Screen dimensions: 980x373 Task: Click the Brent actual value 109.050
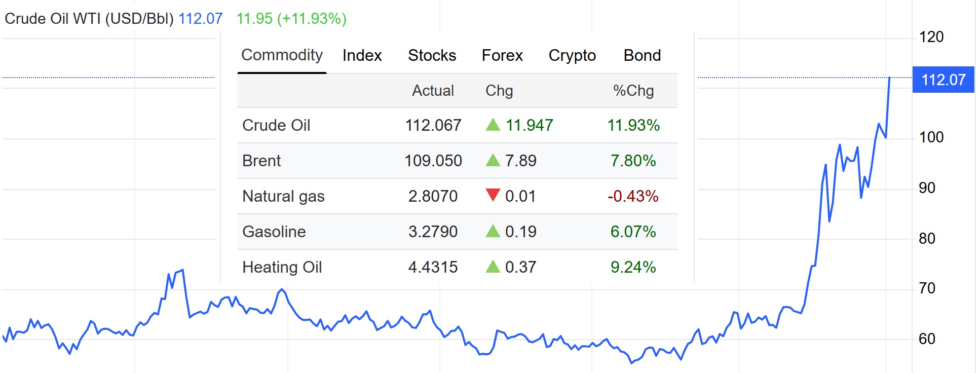point(433,161)
